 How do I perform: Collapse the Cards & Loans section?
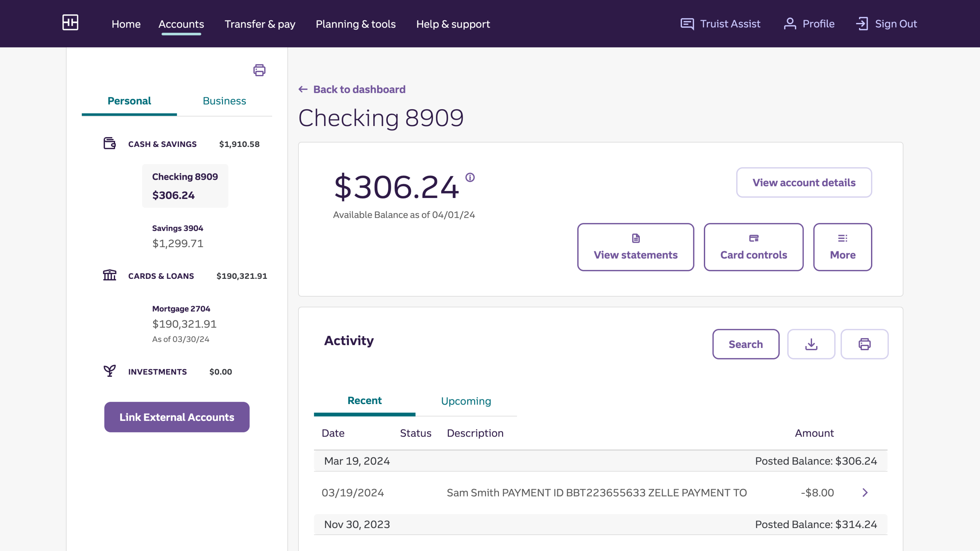(x=161, y=276)
